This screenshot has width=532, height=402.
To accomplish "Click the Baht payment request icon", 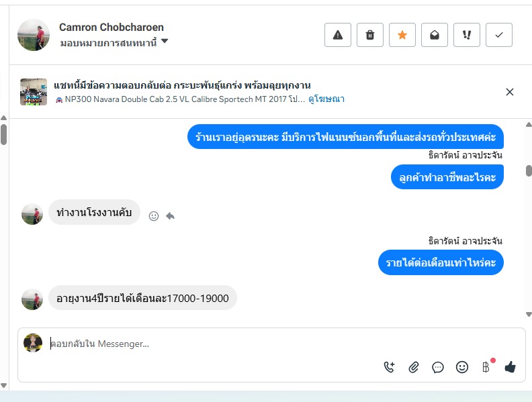I will tap(486, 367).
